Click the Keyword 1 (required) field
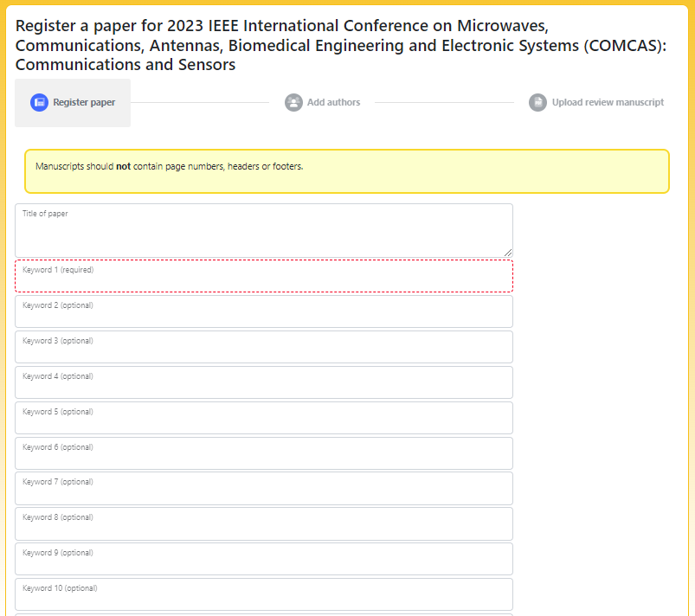This screenshot has width=695, height=616. (264, 276)
